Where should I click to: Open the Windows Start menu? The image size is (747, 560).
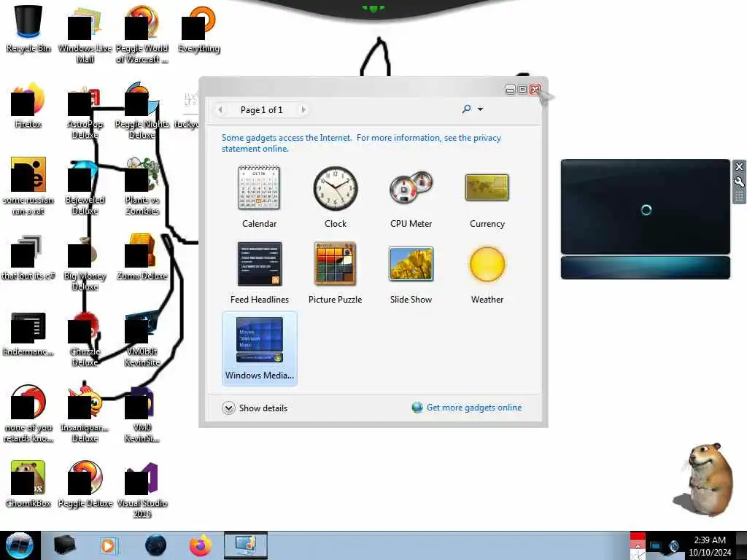click(x=20, y=545)
